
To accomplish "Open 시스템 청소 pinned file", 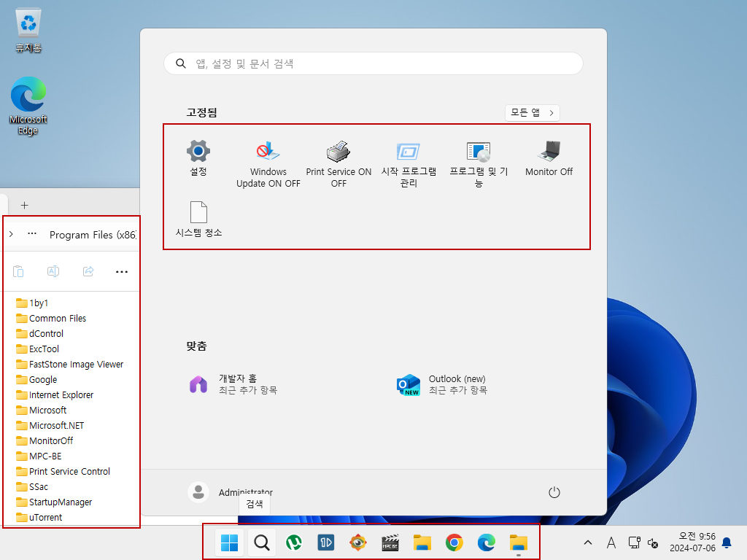I will coord(198,219).
